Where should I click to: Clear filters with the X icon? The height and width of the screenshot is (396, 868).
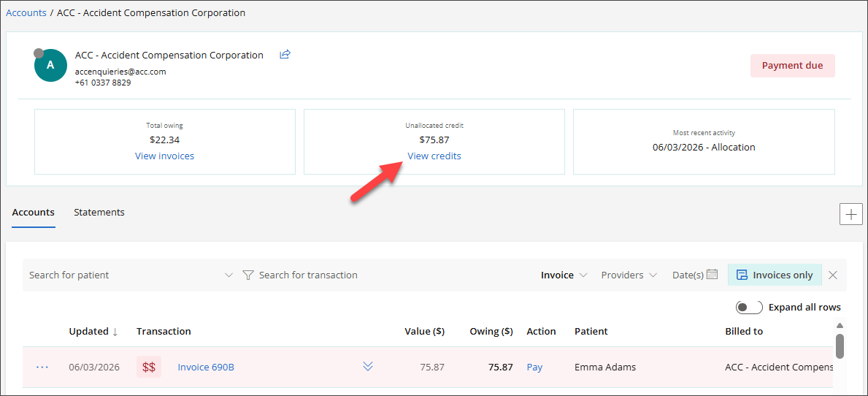tap(833, 275)
